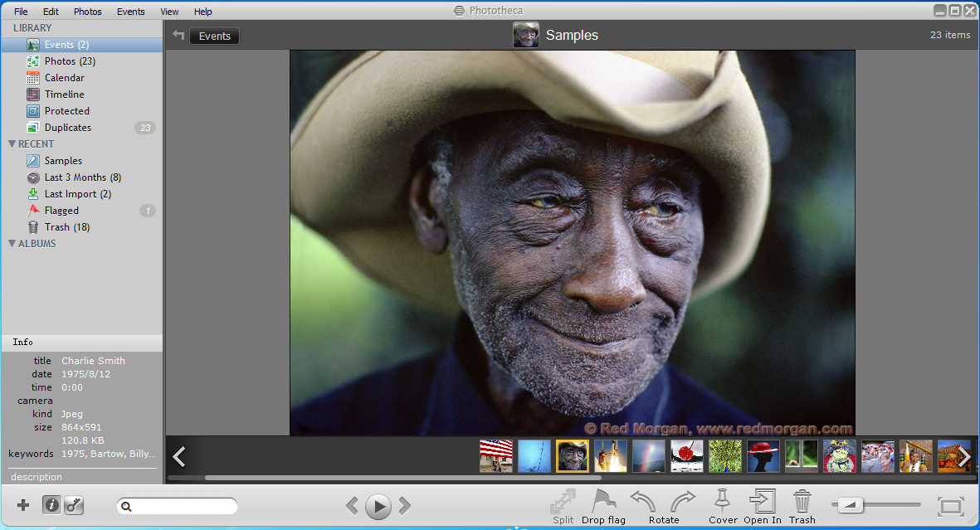Enter full screen view mode
Image resolution: width=980 pixels, height=530 pixels.
tap(949, 505)
